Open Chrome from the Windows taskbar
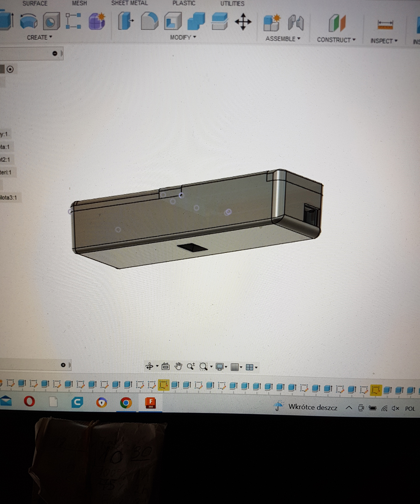The image size is (420, 504). (x=126, y=403)
